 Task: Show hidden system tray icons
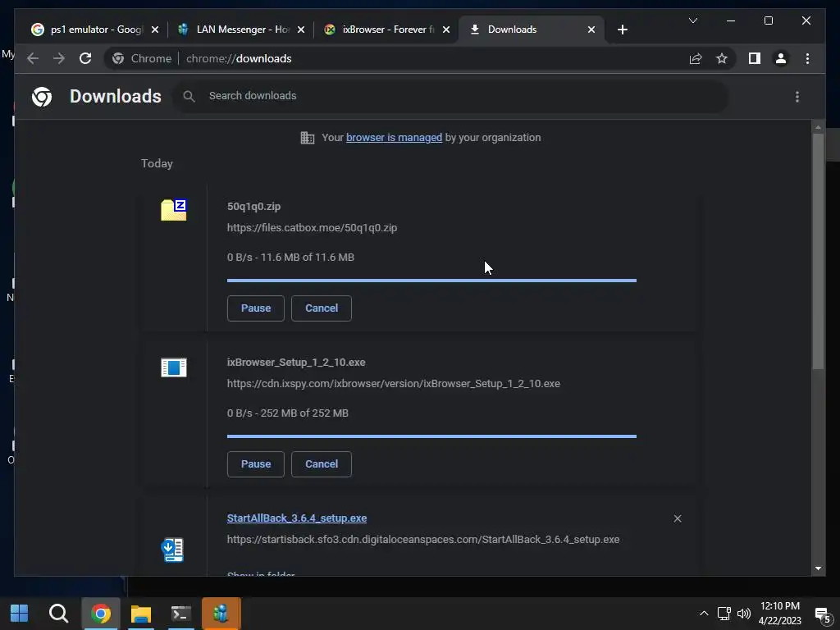704,614
